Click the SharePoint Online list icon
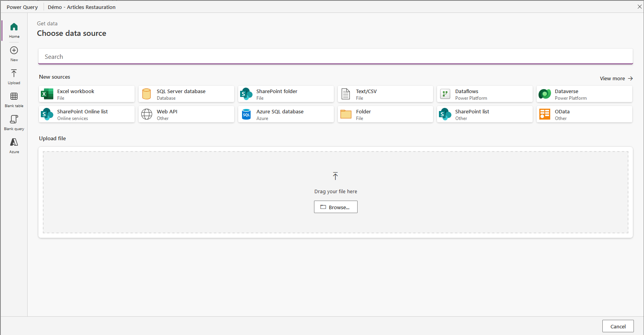644x335 pixels. pyautogui.click(x=47, y=114)
